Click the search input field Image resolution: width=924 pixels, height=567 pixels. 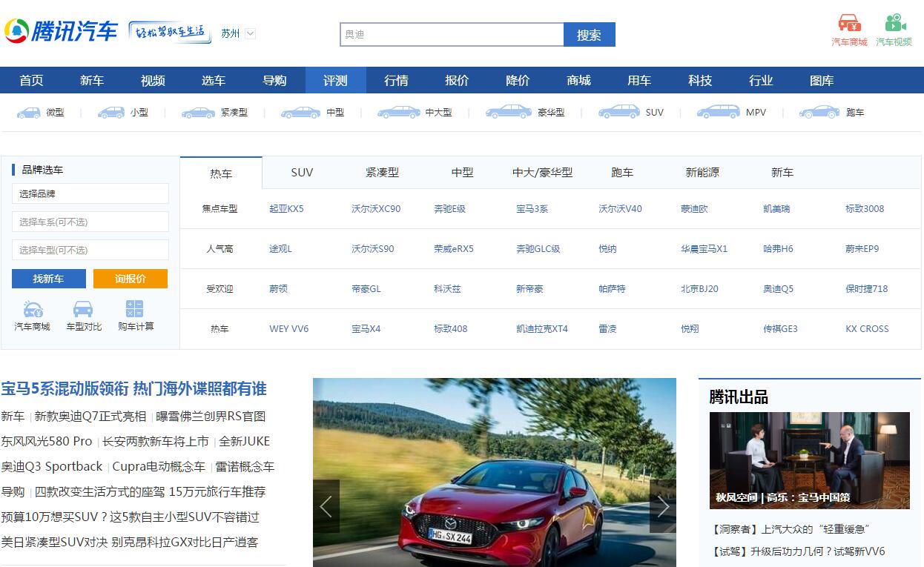pos(452,34)
